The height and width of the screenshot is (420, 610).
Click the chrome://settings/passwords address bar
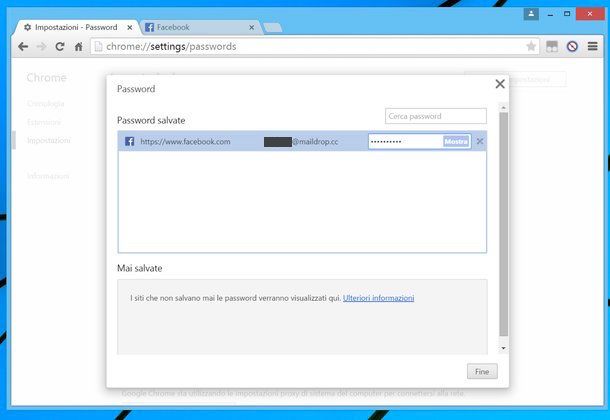click(315, 47)
